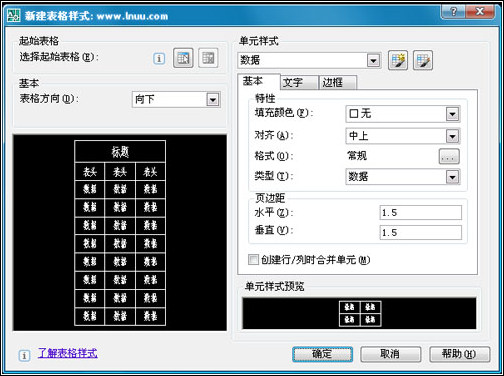Click the remove starting table icon button
This screenshot has height=376, width=504.
(x=208, y=58)
